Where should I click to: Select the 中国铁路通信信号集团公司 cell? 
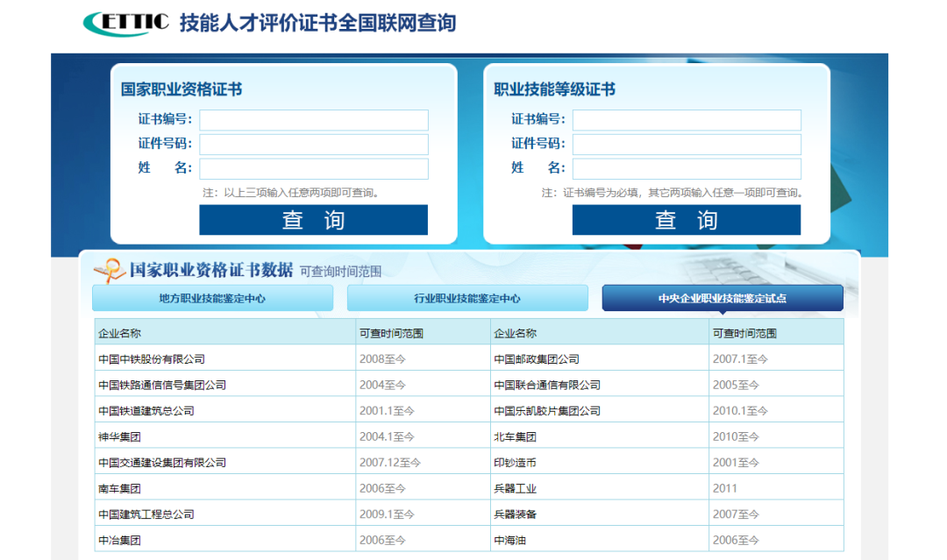coord(225,385)
